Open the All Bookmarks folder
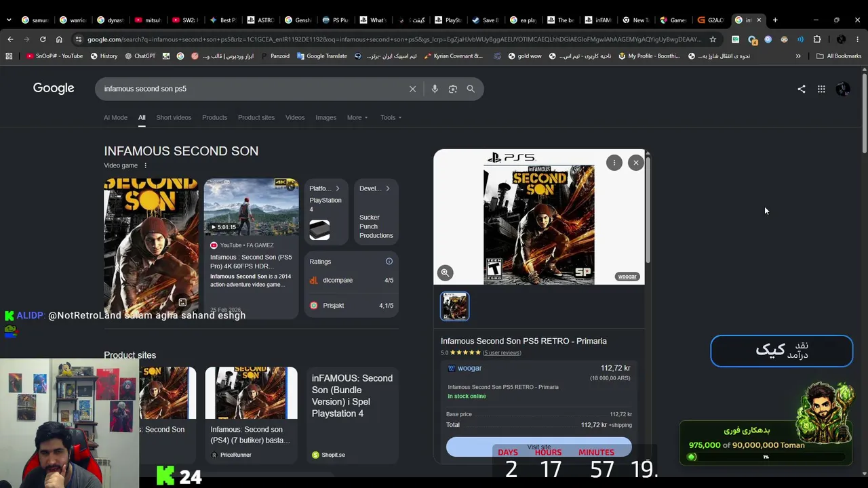Image resolution: width=868 pixels, height=488 pixels. [x=840, y=56]
